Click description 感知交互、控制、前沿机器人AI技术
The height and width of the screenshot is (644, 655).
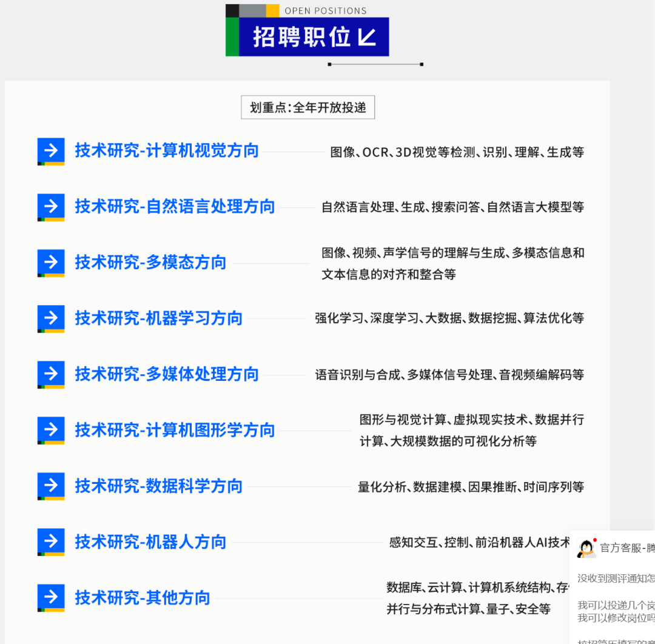(x=480, y=543)
